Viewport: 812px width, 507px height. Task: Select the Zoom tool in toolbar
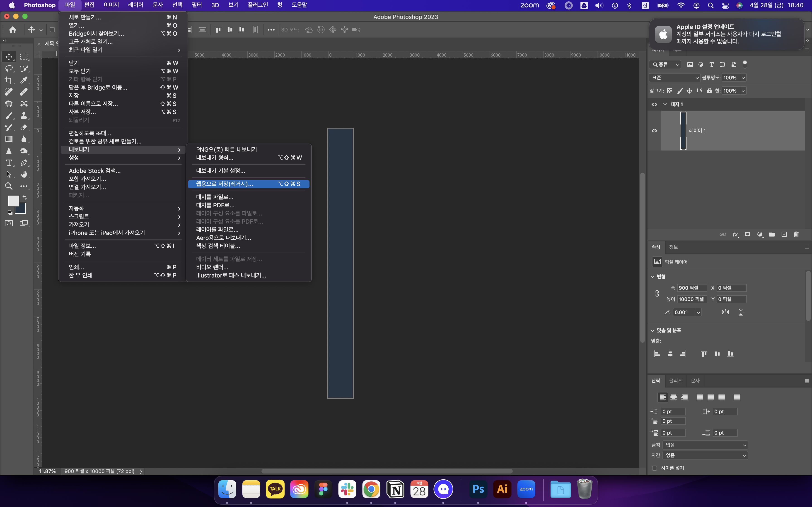9,186
